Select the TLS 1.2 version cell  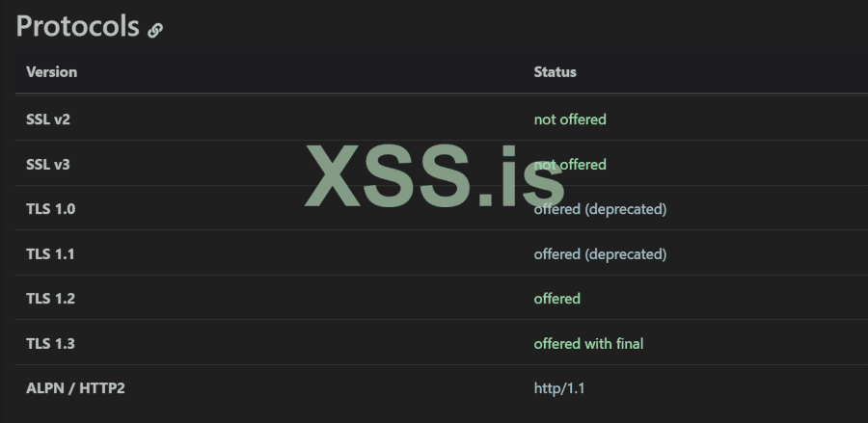click(x=50, y=299)
